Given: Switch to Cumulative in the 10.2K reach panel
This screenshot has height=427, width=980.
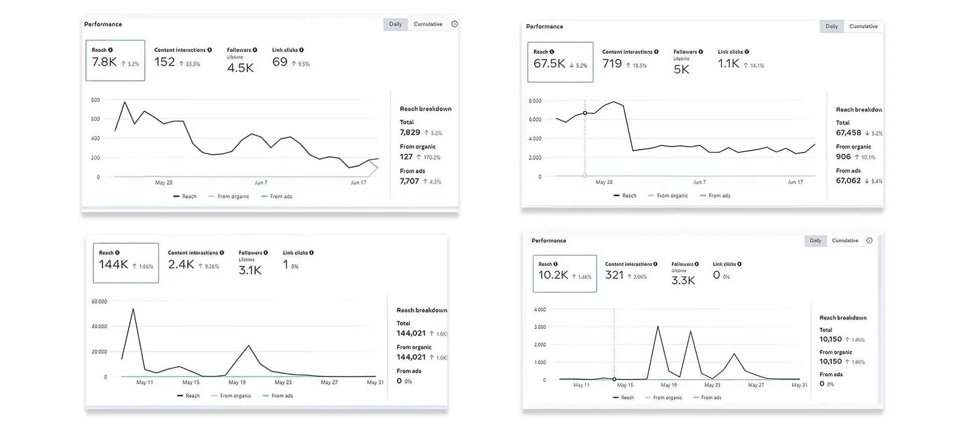Looking at the screenshot, I should [845, 241].
